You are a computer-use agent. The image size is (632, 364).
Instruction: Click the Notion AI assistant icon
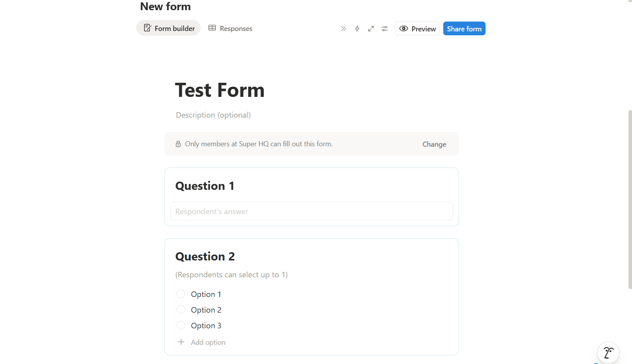pos(608,353)
